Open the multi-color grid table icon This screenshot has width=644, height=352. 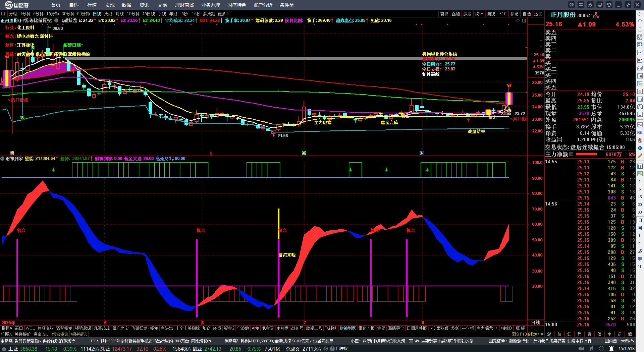pos(640,45)
